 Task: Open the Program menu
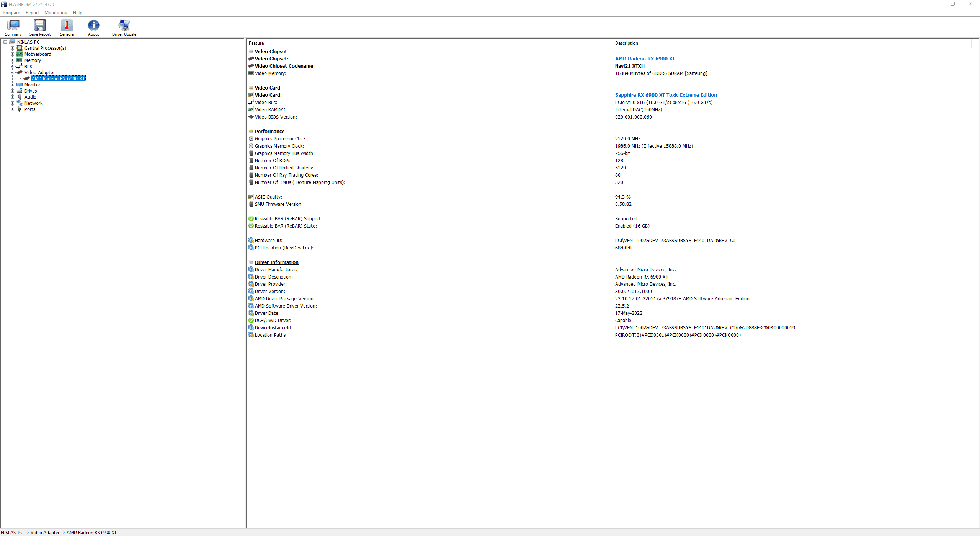click(x=11, y=13)
